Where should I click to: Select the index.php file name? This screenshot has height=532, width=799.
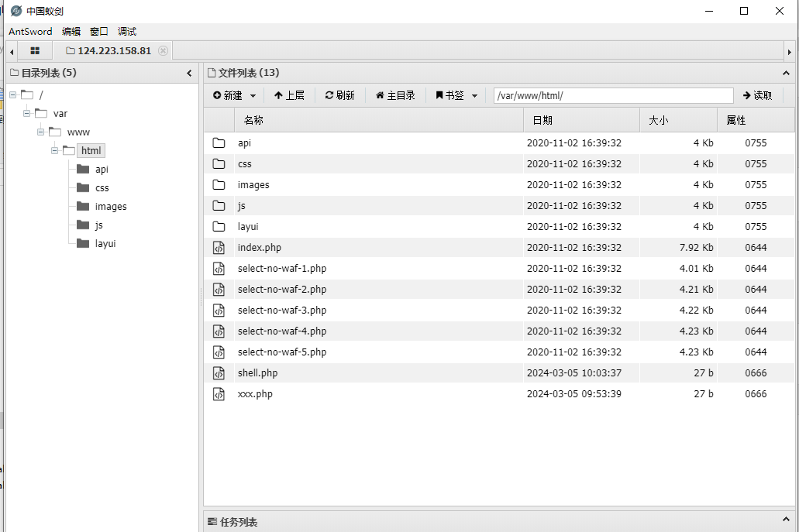tap(260, 248)
